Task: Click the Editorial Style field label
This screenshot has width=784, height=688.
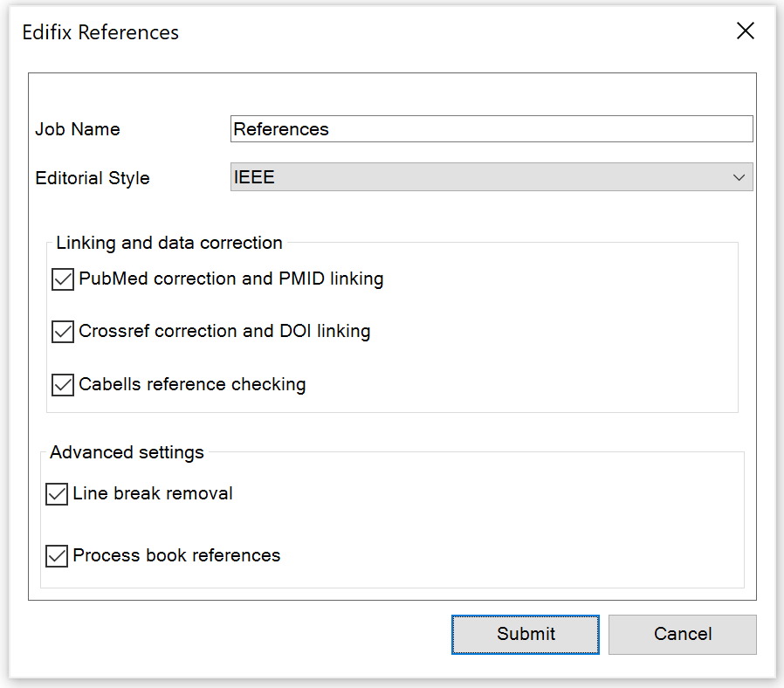Action: tap(93, 178)
